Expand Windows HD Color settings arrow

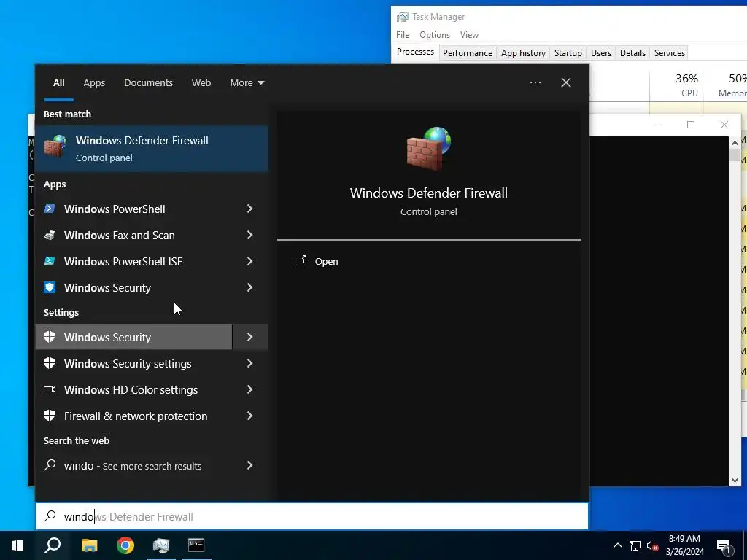click(x=249, y=389)
